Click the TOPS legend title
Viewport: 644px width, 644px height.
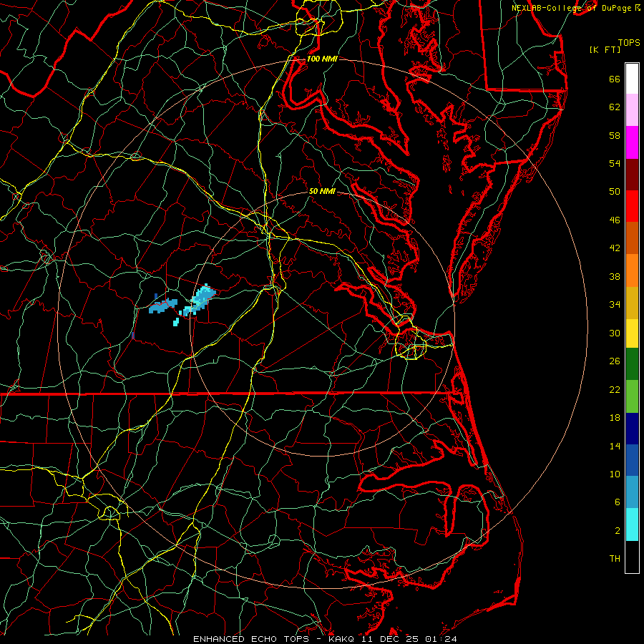pyautogui.click(x=629, y=43)
